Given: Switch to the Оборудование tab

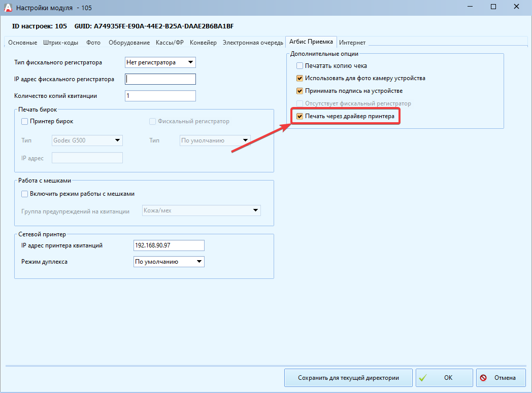Looking at the screenshot, I should [129, 43].
